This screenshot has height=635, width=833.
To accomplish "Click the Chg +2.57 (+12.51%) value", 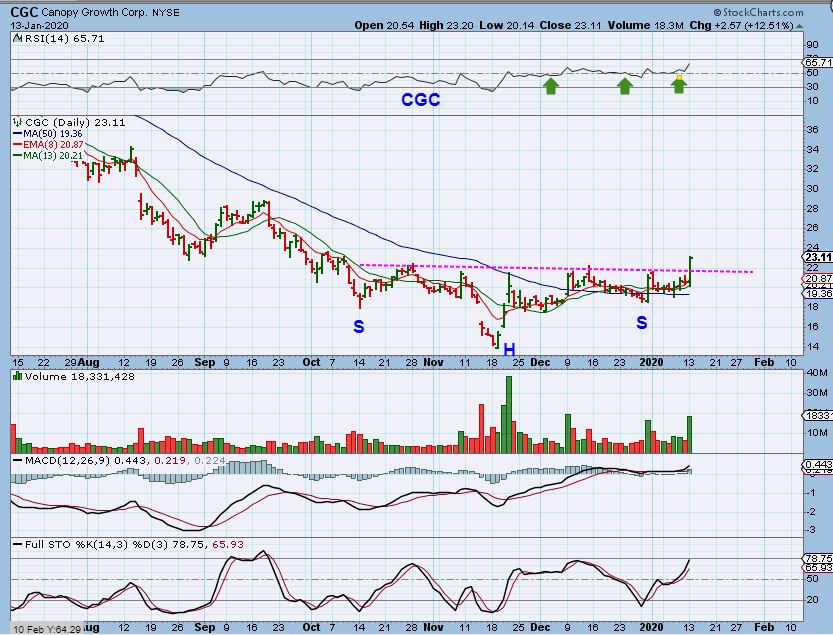I will 742,25.
